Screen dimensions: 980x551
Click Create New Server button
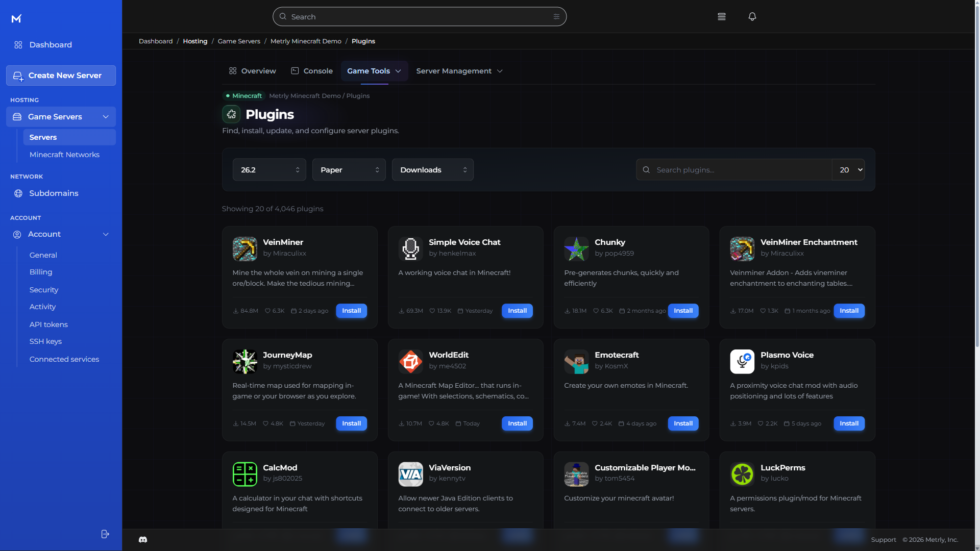point(61,76)
